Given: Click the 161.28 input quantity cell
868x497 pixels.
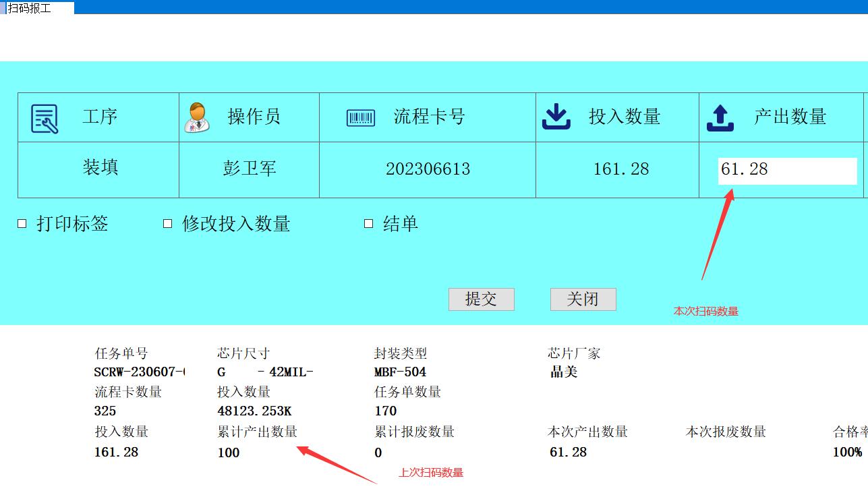Looking at the screenshot, I should coord(620,169).
